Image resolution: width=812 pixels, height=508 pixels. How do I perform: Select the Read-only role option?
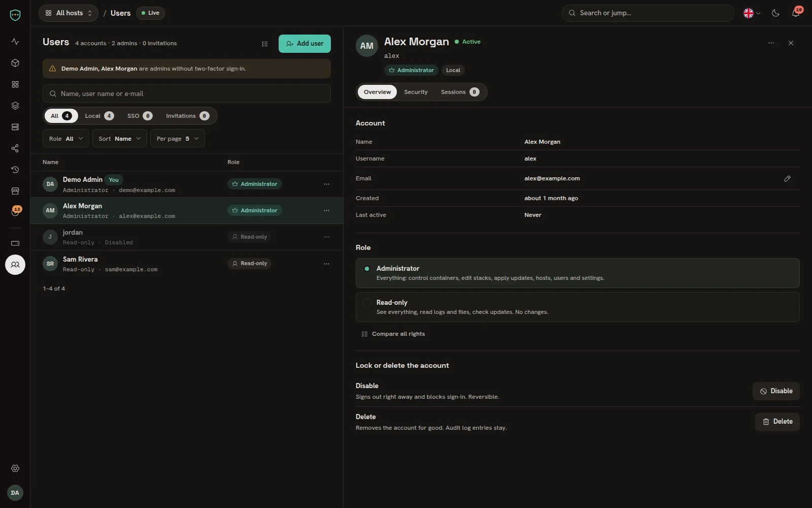click(578, 307)
